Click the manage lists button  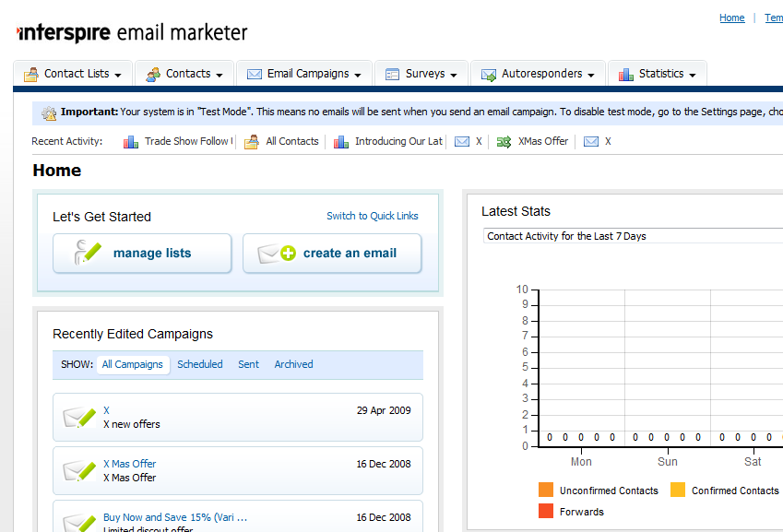point(142,253)
